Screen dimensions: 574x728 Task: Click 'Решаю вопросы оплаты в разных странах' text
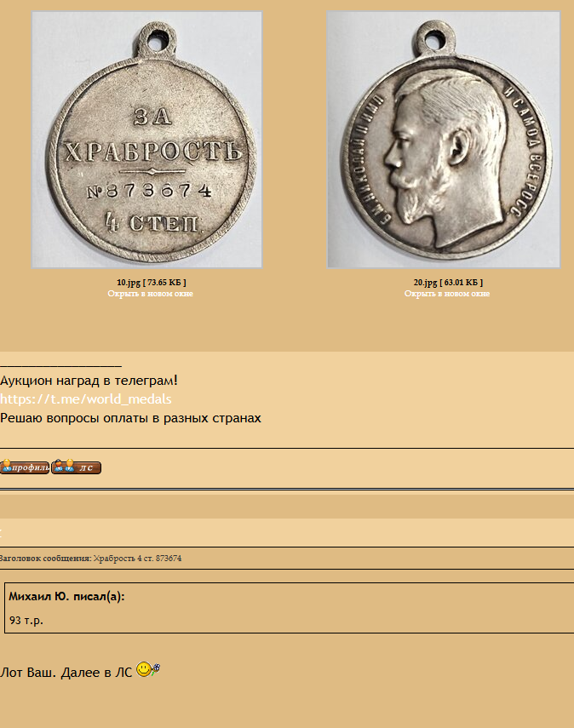coord(130,418)
